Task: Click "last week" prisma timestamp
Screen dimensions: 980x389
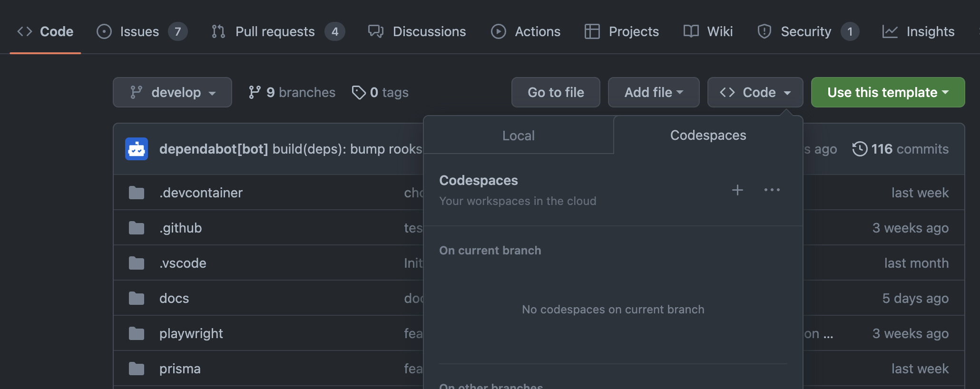Action: point(920,369)
